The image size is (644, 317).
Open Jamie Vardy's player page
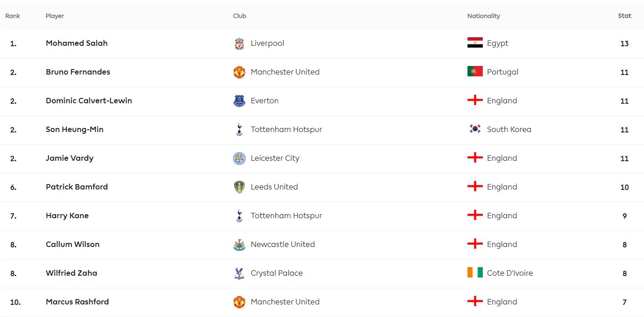coord(70,158)
